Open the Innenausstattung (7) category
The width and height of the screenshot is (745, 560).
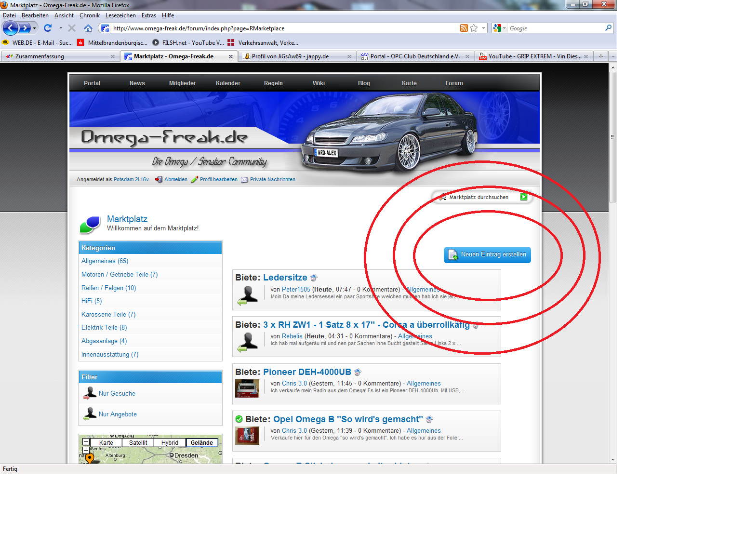(110, 354)
